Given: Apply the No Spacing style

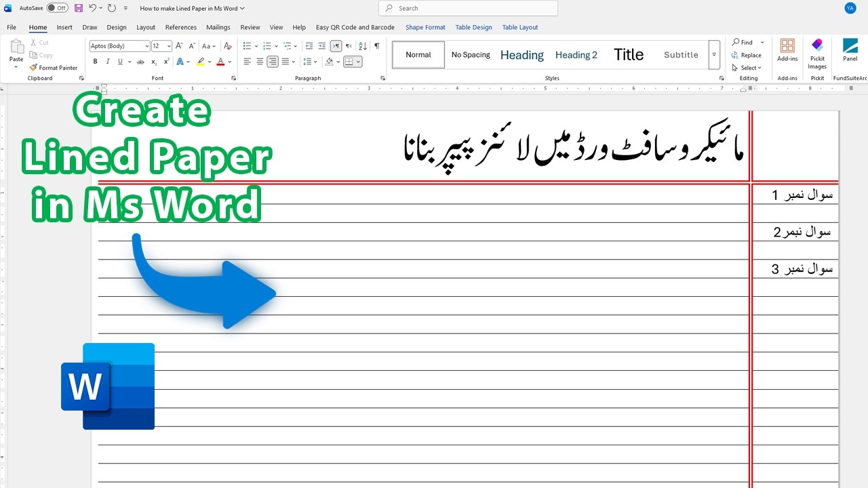Looking at the screenshot, I should click(x=471, y=55).
